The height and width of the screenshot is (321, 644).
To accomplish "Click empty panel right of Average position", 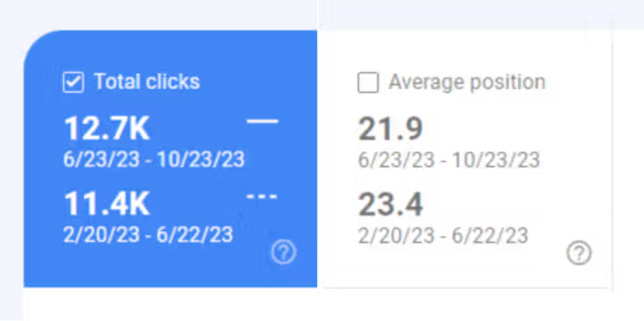I will click(628, 165).
